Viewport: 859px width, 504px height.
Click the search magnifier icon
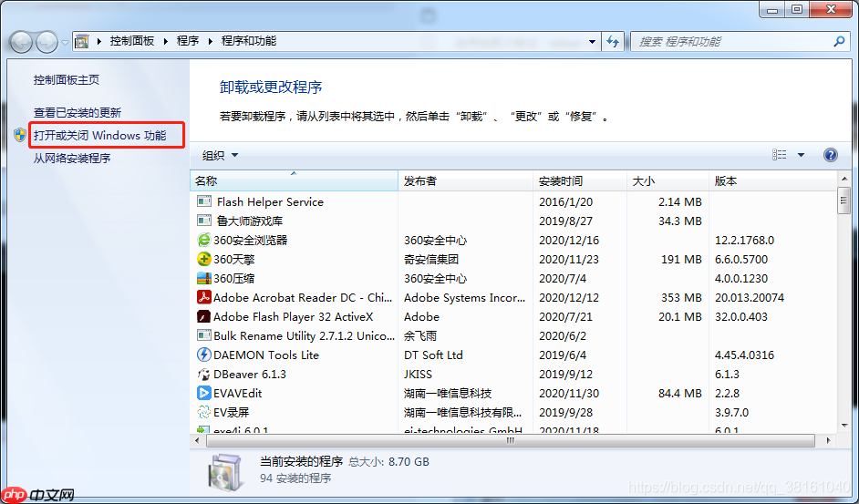(839, 41)
